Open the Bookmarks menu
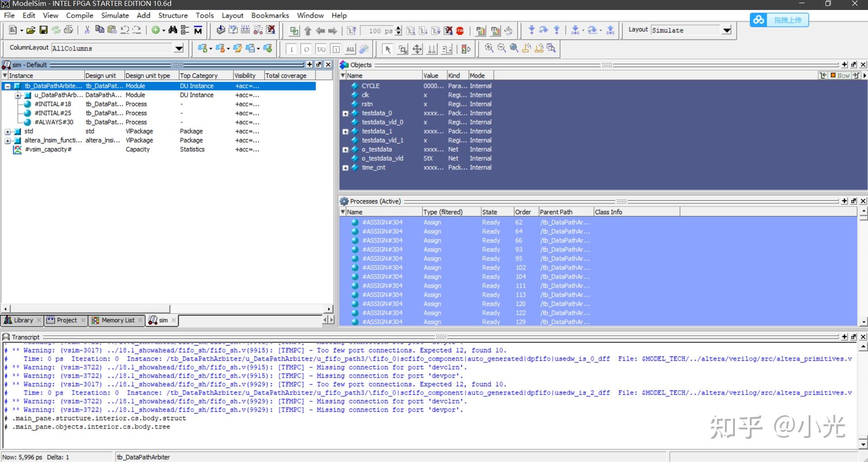 click(x=270, y=15)
